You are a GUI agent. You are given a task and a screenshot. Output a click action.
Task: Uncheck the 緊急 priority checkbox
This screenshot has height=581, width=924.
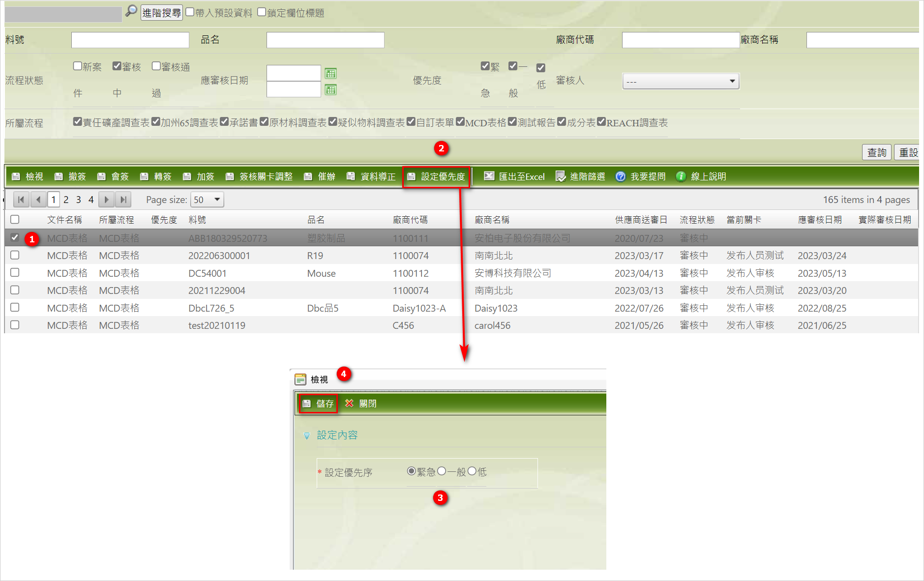coord(485,66)
